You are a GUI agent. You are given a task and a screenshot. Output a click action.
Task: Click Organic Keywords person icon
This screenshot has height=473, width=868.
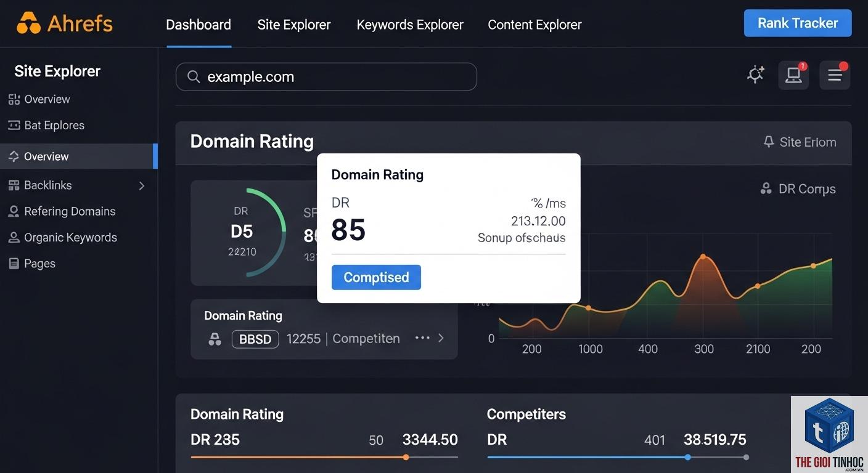point(14,238)
